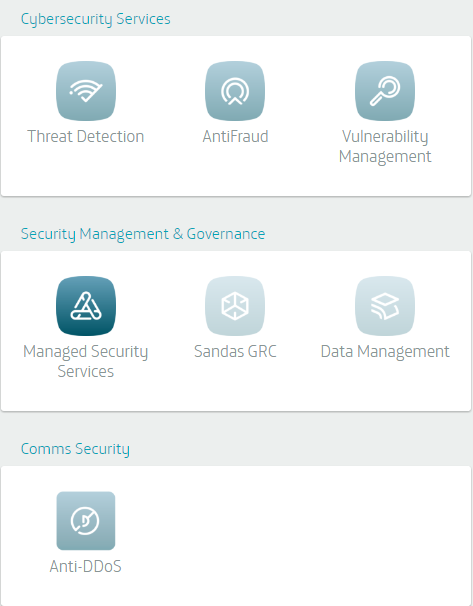Click the Anti-DDoS text label
The image size is (473, 606).
coord(85,566)
